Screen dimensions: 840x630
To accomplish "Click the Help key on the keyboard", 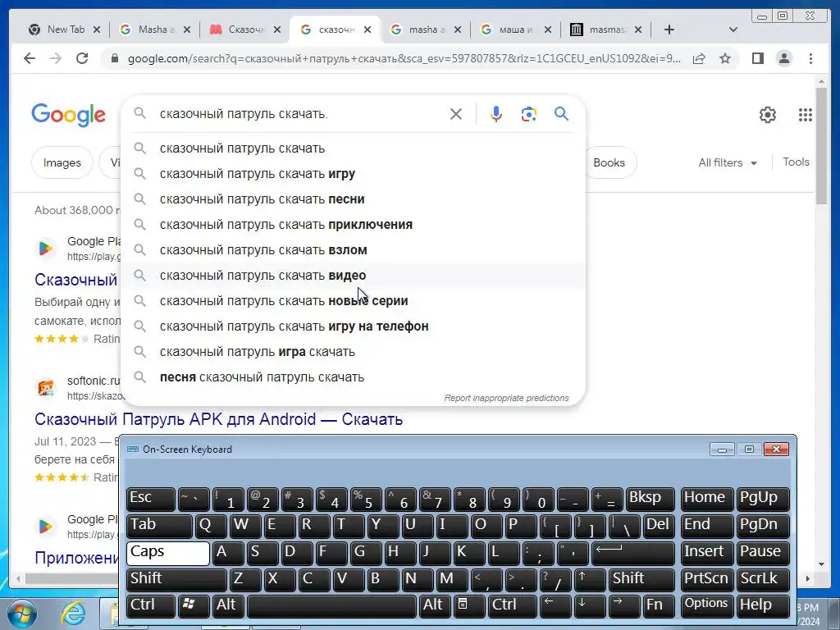I will [763, 605].
